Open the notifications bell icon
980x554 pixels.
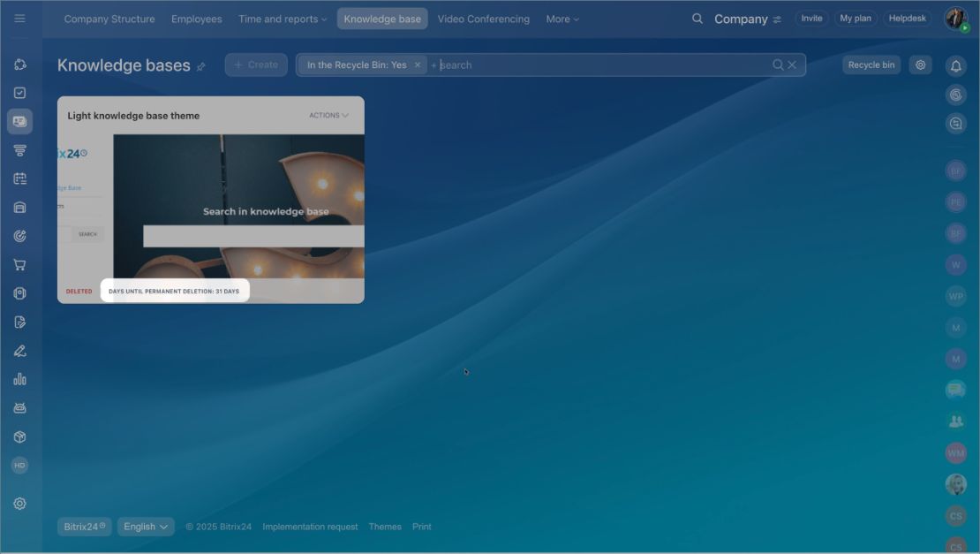(x=955, y=65)
